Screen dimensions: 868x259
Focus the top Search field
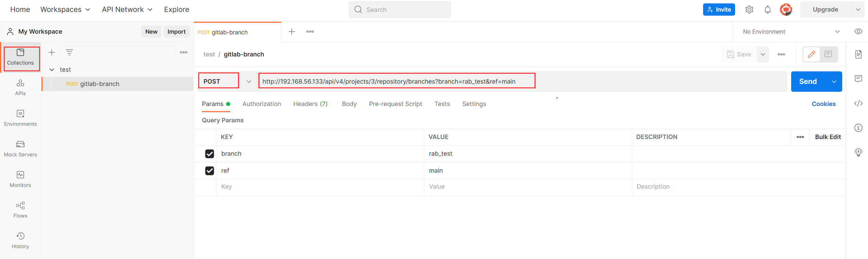click(x=399, y=10)
